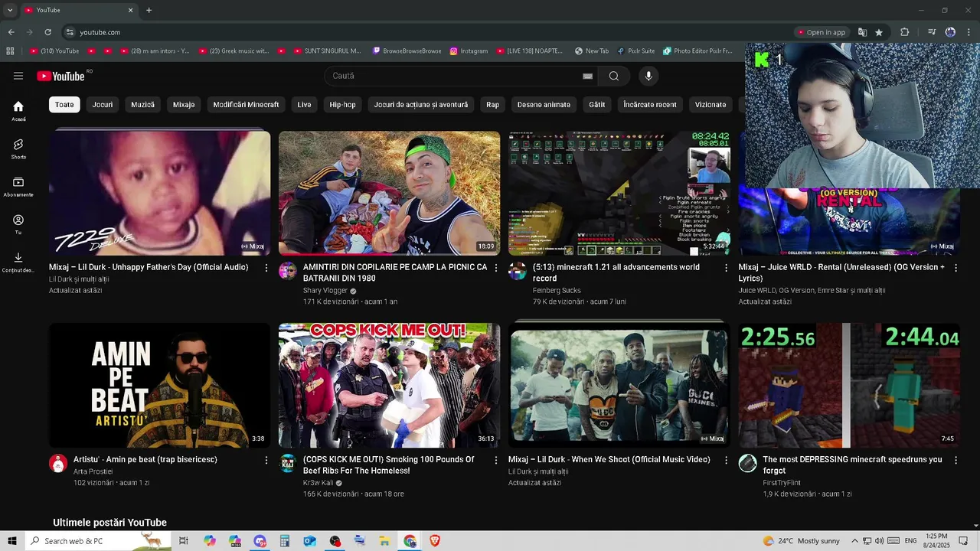This screenshot has width=980, height=551.
Task: Open the Apps grid in bookmarks bar
Action: click(x=10, y=51)
